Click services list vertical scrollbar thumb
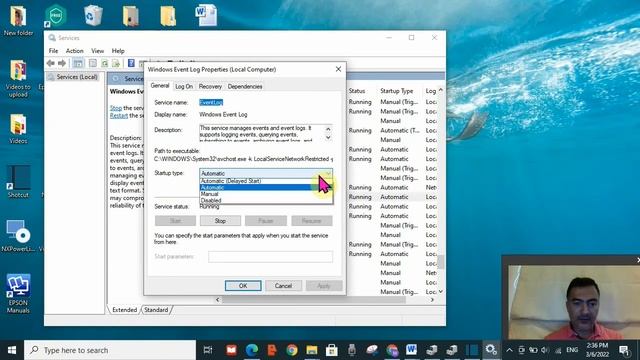The height and width of the screenshot is (360, 640). (x=441, y=261)
